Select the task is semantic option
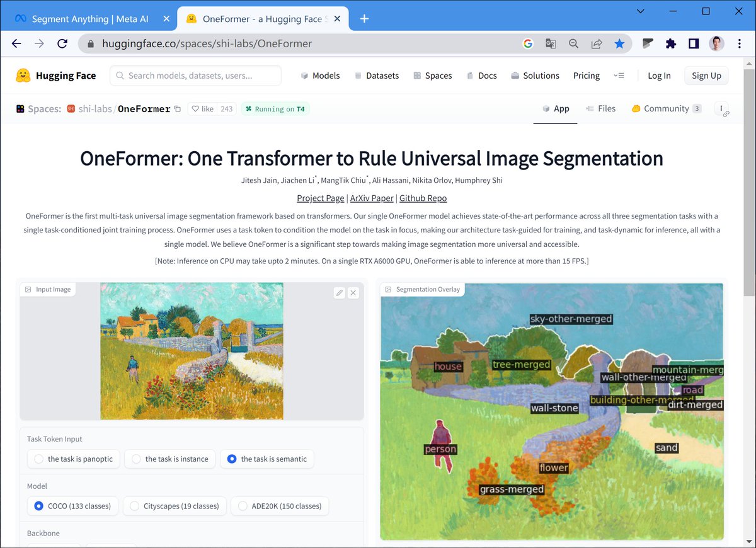 point(267,459)
